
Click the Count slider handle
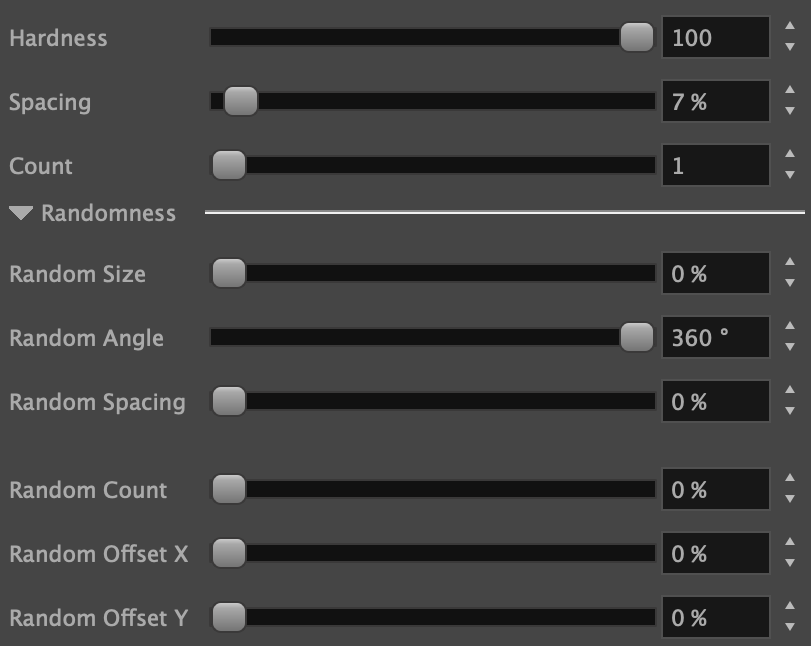(x=229, y=165)
